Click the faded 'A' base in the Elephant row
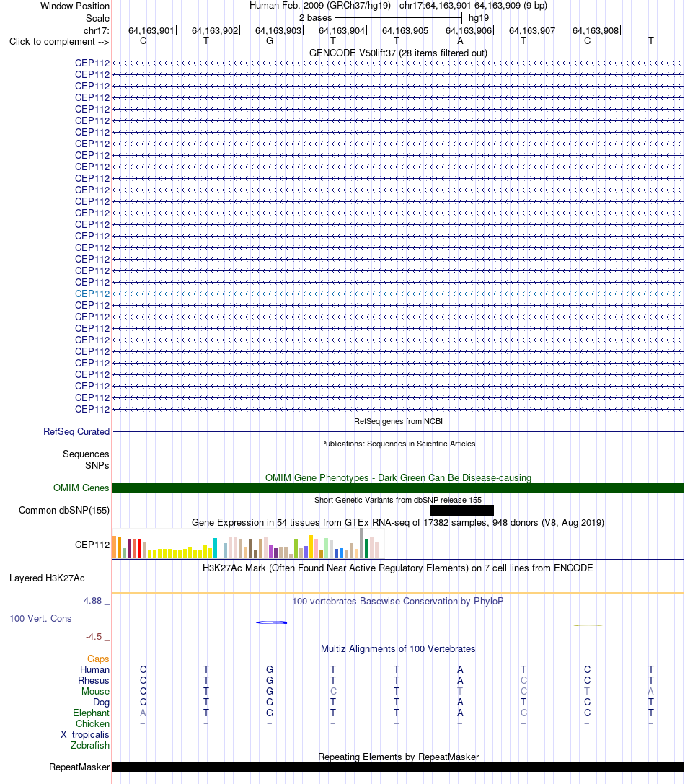The image size is (685, 784). pos(143,713)
